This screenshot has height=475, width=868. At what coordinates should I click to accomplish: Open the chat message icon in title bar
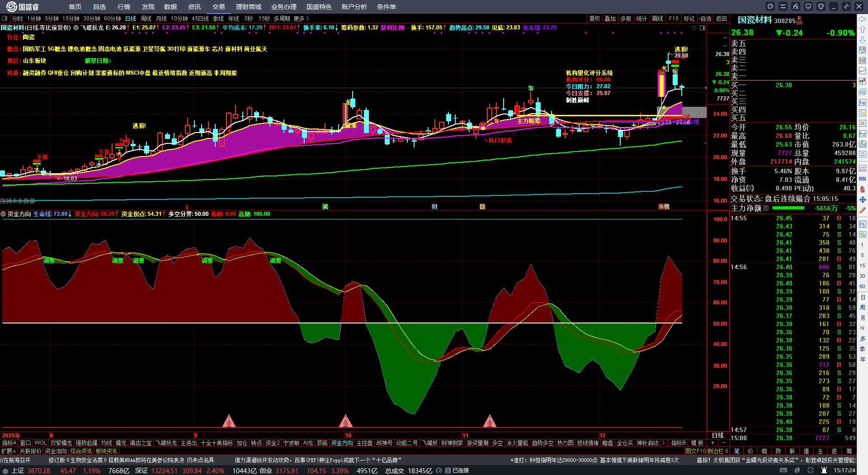pos(770,6)
